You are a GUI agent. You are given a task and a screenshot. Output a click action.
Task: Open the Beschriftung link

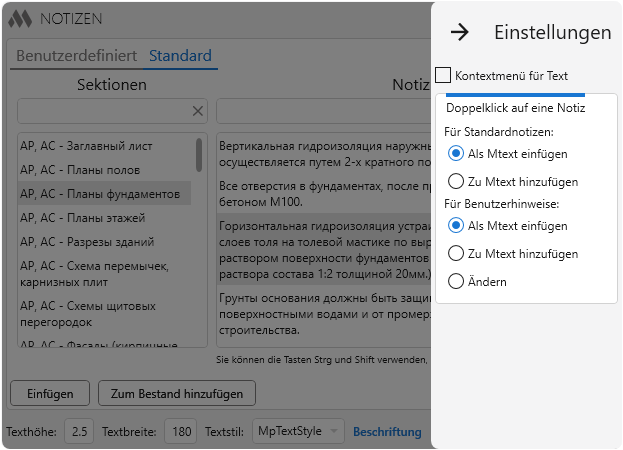pos(387,432)
